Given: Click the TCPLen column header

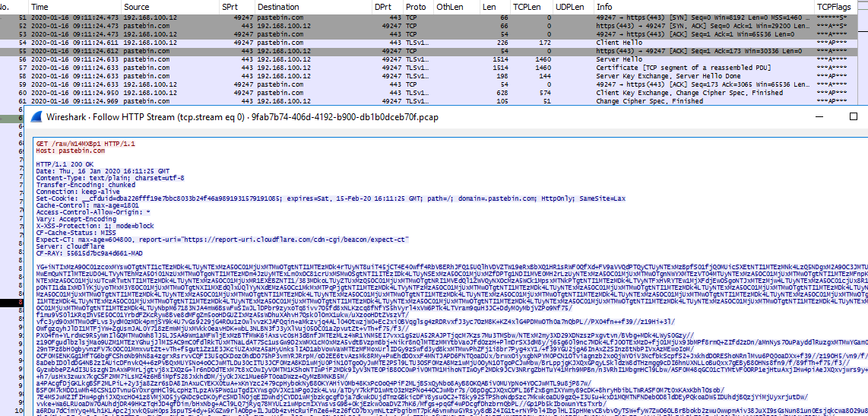Looking at the screenshot, I should 531,7.
